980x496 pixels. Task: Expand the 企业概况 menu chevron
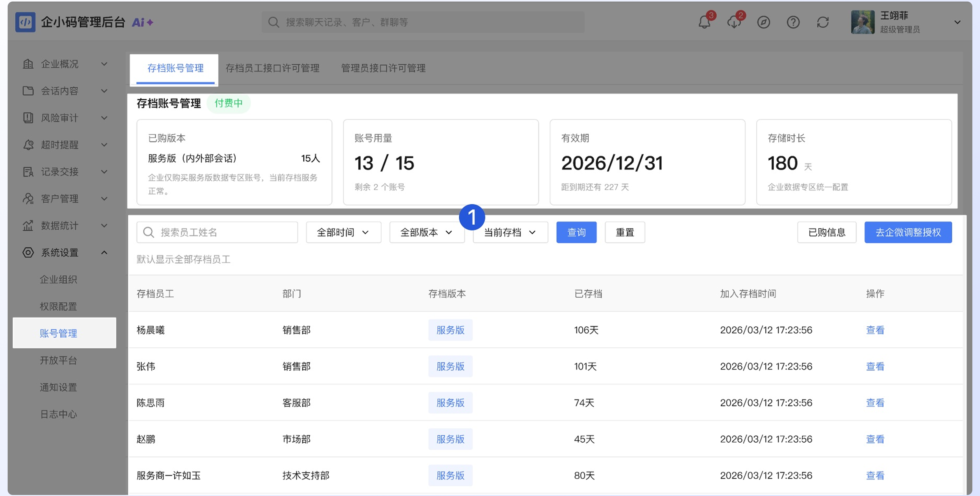pyautogui.click(x=104, y=64)
